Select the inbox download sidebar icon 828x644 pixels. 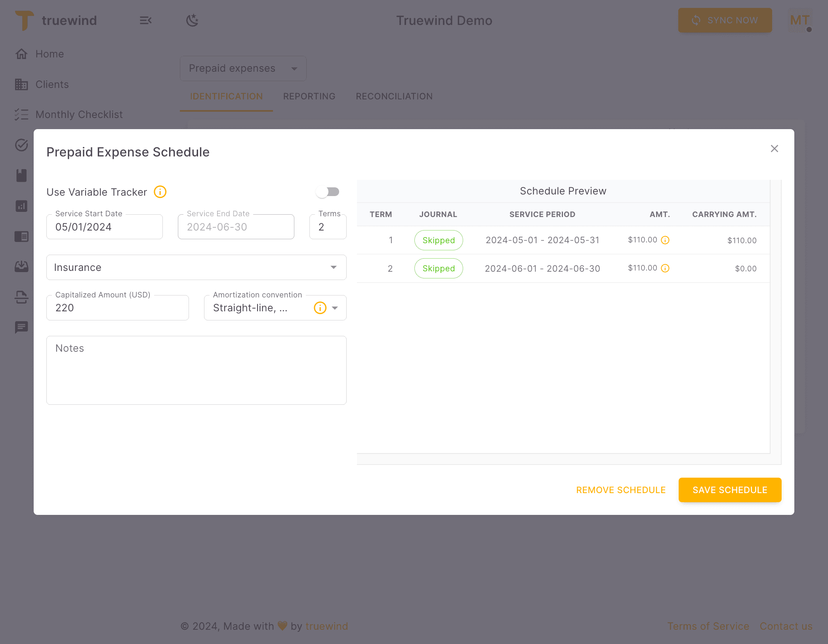point(21,266)
